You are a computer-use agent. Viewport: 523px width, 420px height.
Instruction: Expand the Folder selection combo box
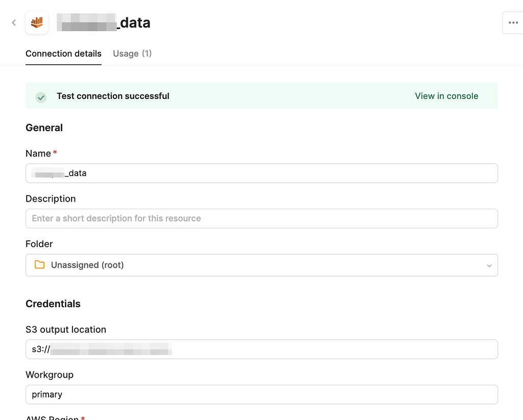coord(261,265)
